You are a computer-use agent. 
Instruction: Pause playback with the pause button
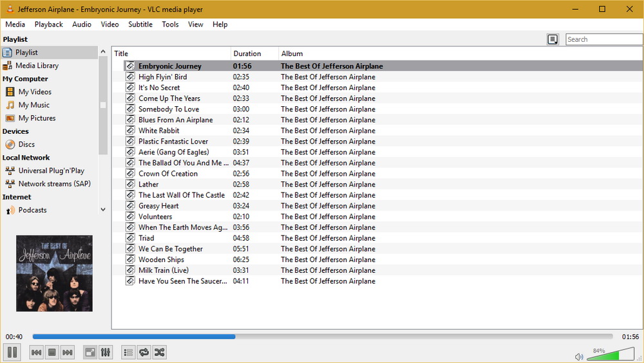click(x=12, y=352)
